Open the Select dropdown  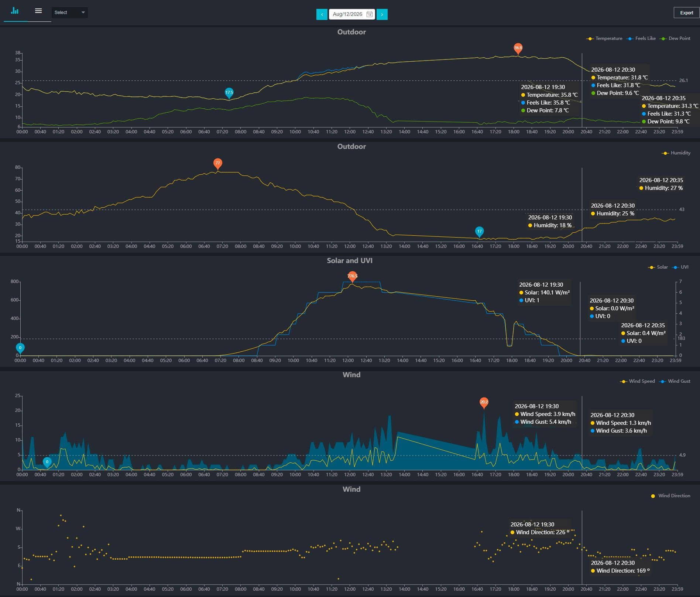pos(70,13)
